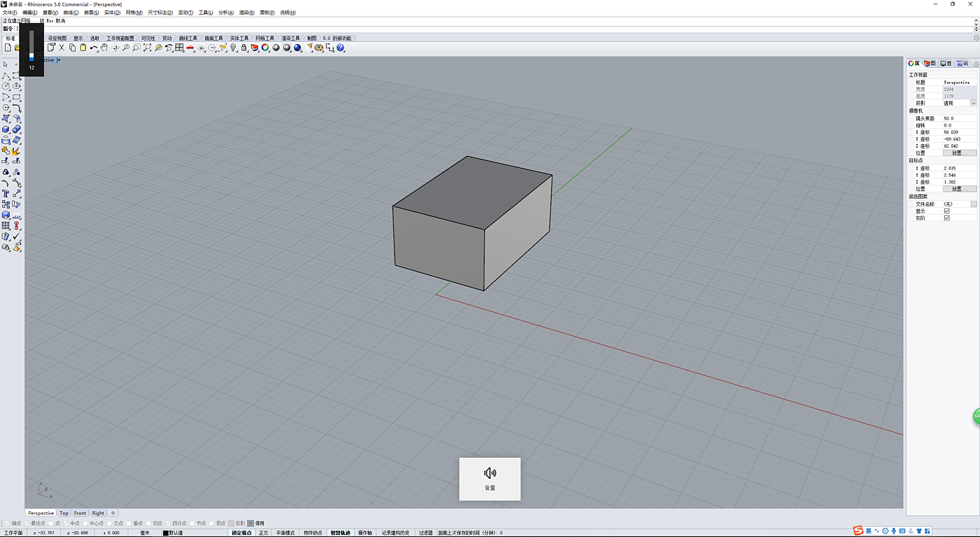Click the camera 位置 放置 button
Image resolution: width=980 pixels, height=537 pixels.
tap(959, 153)
